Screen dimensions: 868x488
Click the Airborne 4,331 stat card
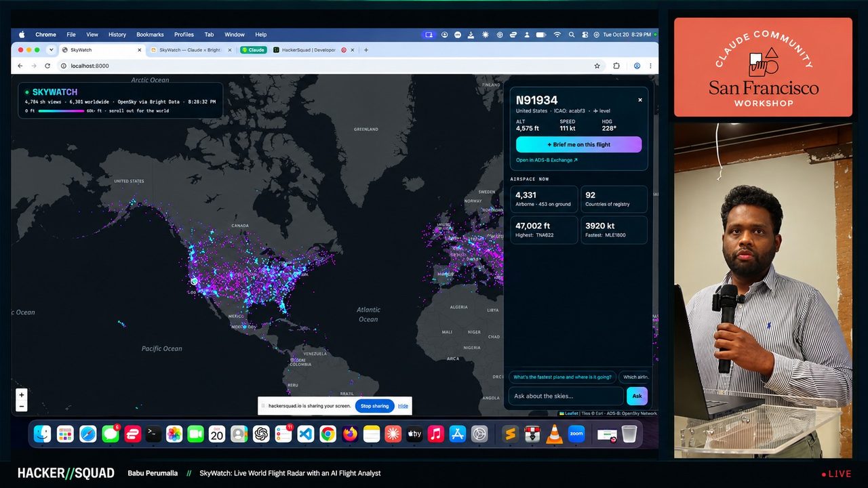[x=544, y=199]
